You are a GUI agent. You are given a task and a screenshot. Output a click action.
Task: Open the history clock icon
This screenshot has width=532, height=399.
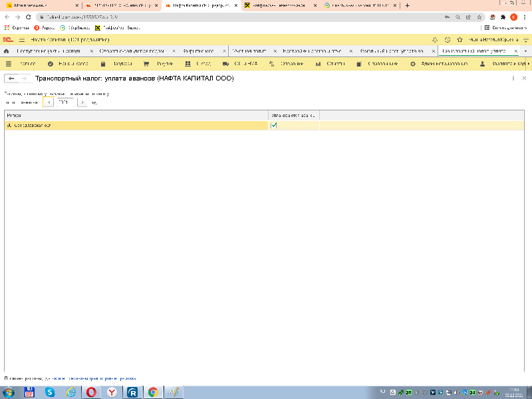point(448,40)
